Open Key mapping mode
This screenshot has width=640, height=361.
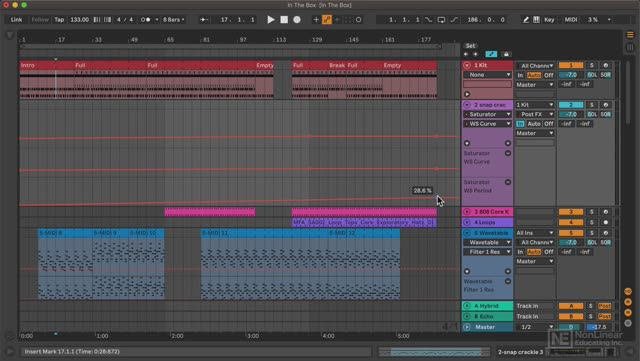[549, 20]
